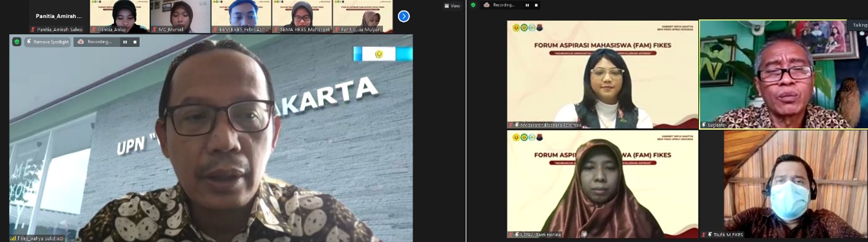This screenshot has height=242, width=868.
Task: Select the MC_Marsel video thumbnail
Action: (x=180, y=17)
